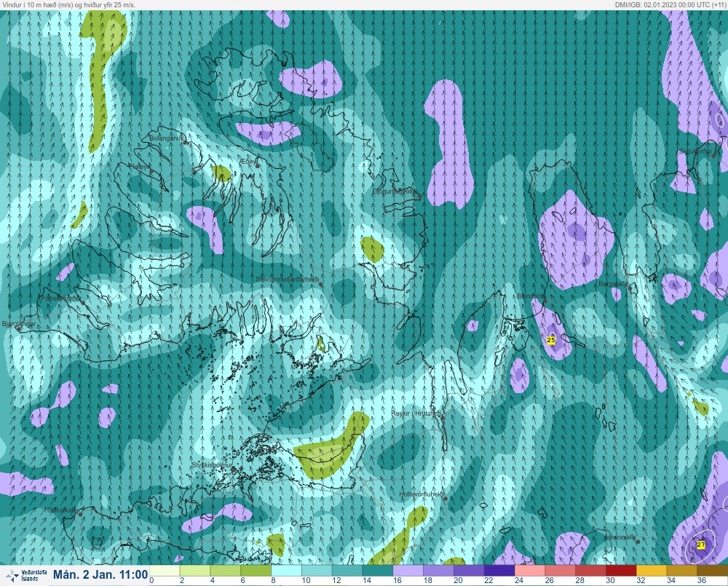Pick the 24–26 m/s pink legend swatch
Screen dimensions: 728x586
(x=530, y=571)
